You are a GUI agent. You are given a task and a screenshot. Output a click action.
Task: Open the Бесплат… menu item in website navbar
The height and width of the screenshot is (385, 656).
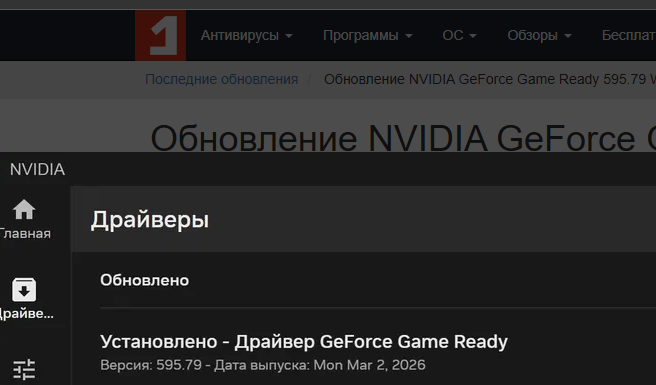(x=628, y=36)
